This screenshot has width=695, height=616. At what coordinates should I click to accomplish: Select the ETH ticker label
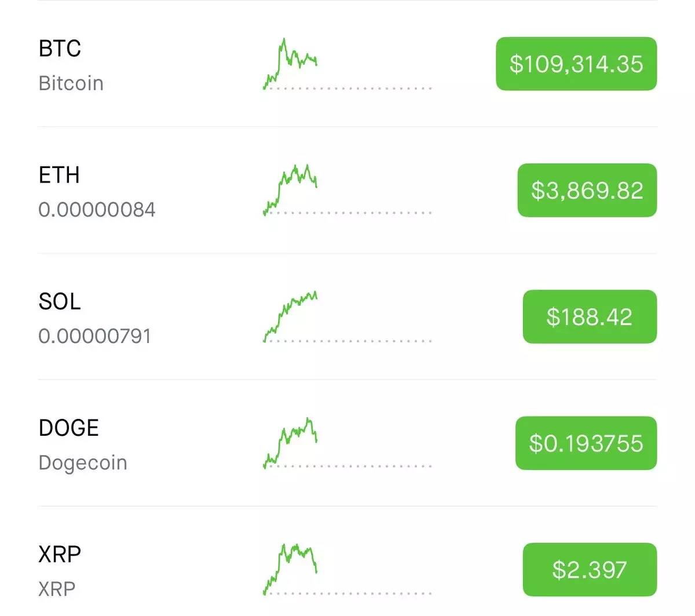coord(59,175)
